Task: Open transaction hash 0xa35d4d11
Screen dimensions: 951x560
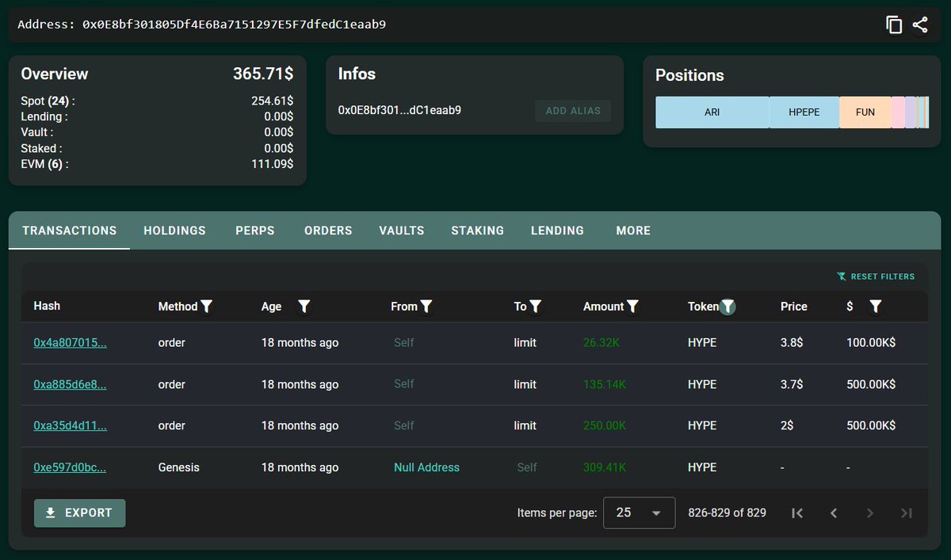Action: coord(70,425)
